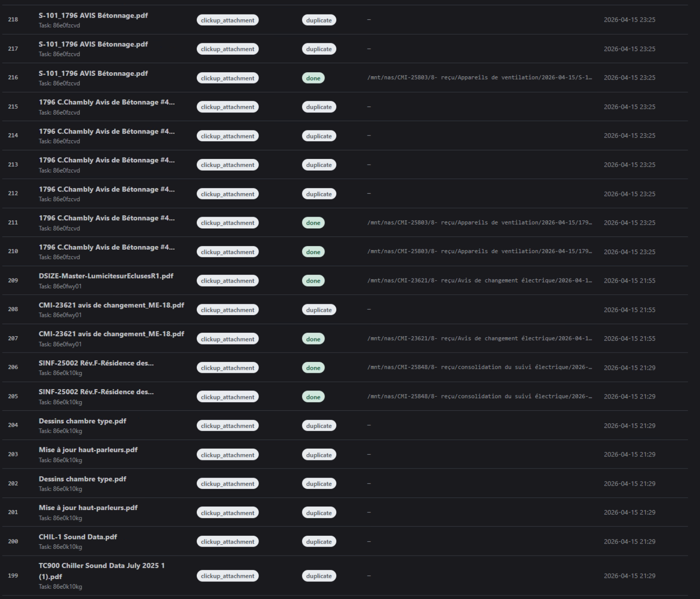Select row number 218
Image resolution: width=700 pixels, height=599 pixels.
13,20
